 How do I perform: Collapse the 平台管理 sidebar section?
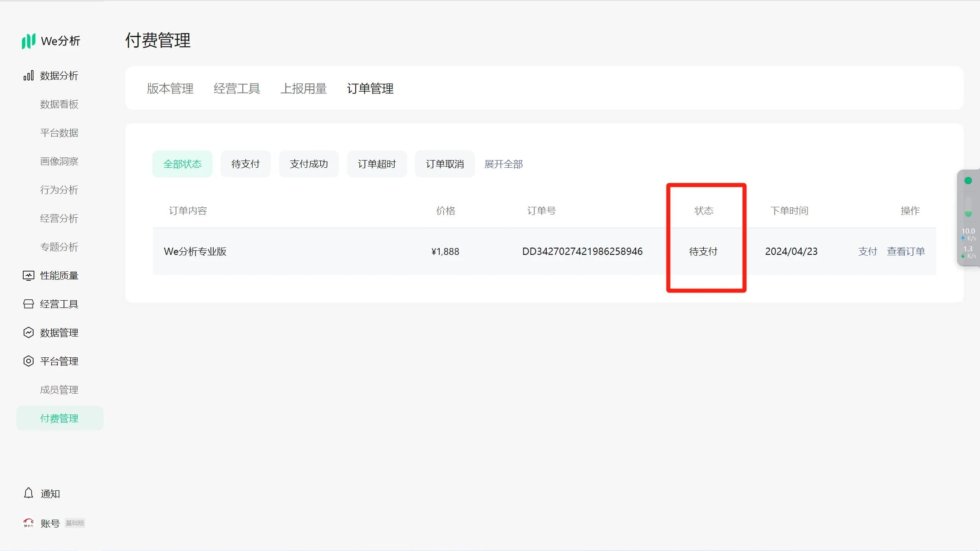[59, 361]
